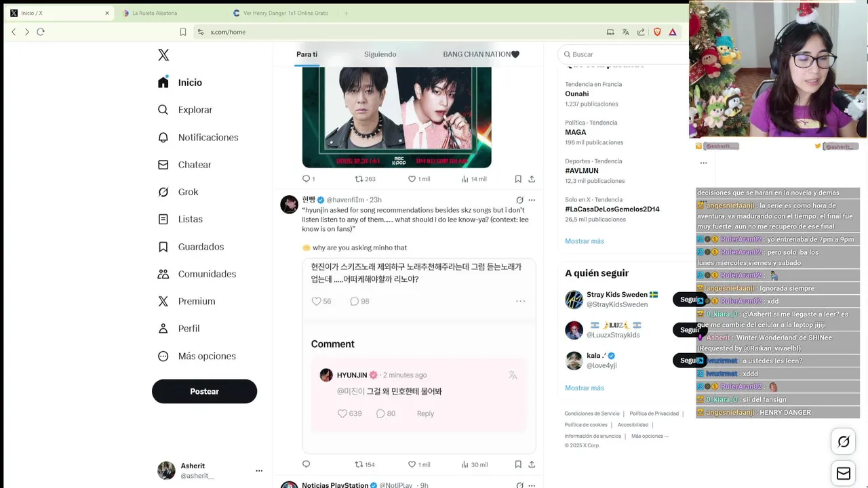Click the Buscar search field

pyautogui.click(x=624, y=54)
